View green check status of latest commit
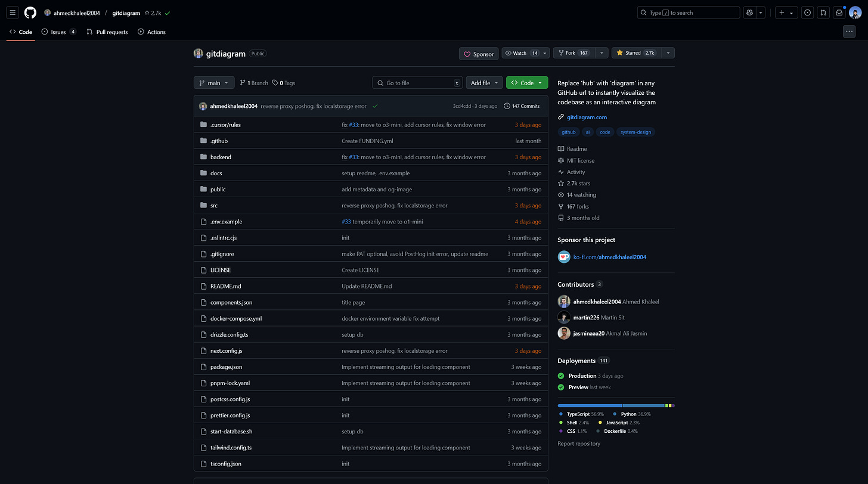 pyautogui.click(x=375, y=106)
